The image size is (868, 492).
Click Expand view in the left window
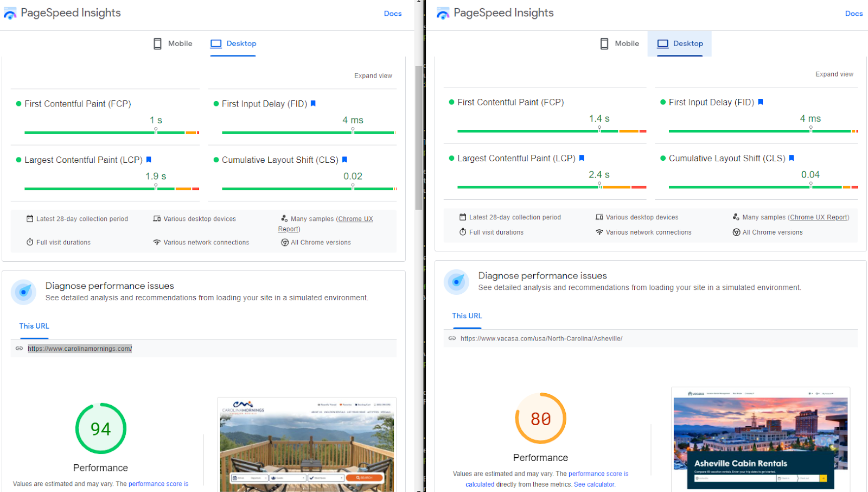tap(373, 76)
